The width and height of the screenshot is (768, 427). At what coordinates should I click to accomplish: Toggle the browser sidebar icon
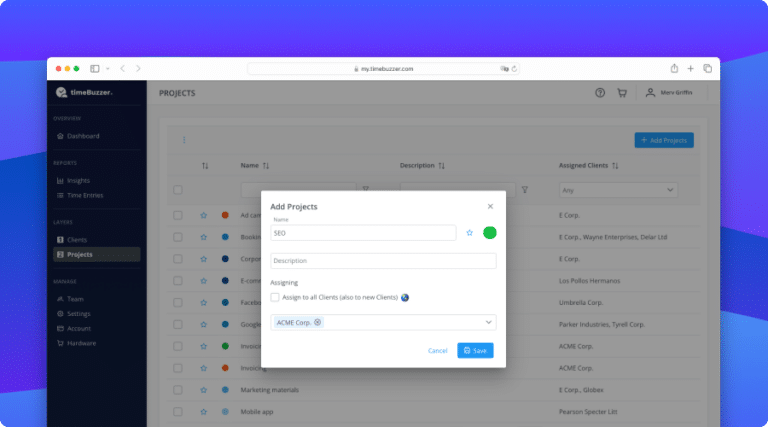point(95,69)
